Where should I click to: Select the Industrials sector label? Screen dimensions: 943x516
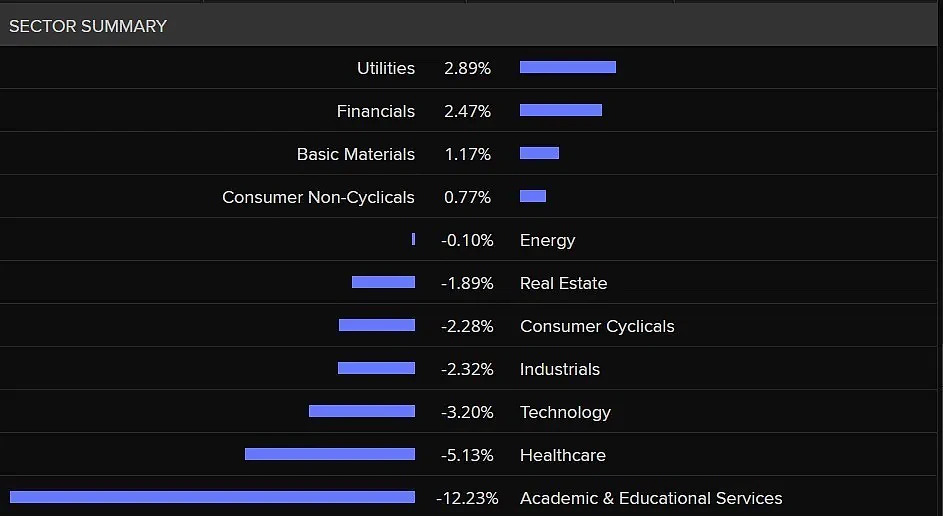(x=560, y=369)
